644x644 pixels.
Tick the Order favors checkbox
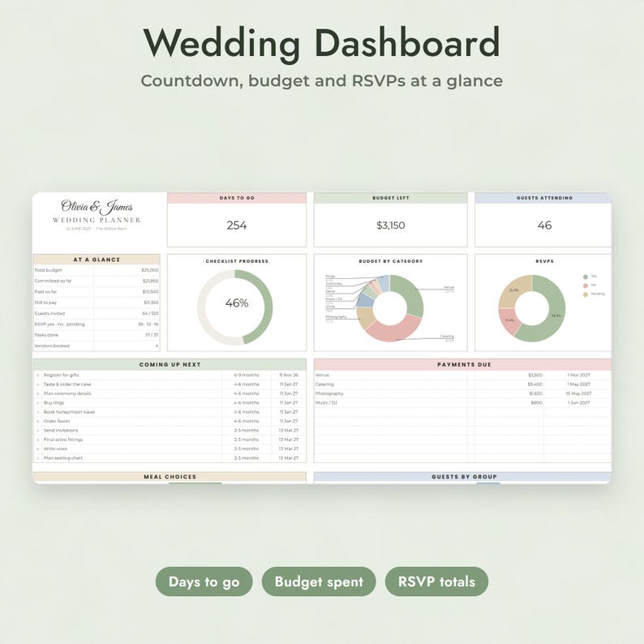tap(38, 422)
